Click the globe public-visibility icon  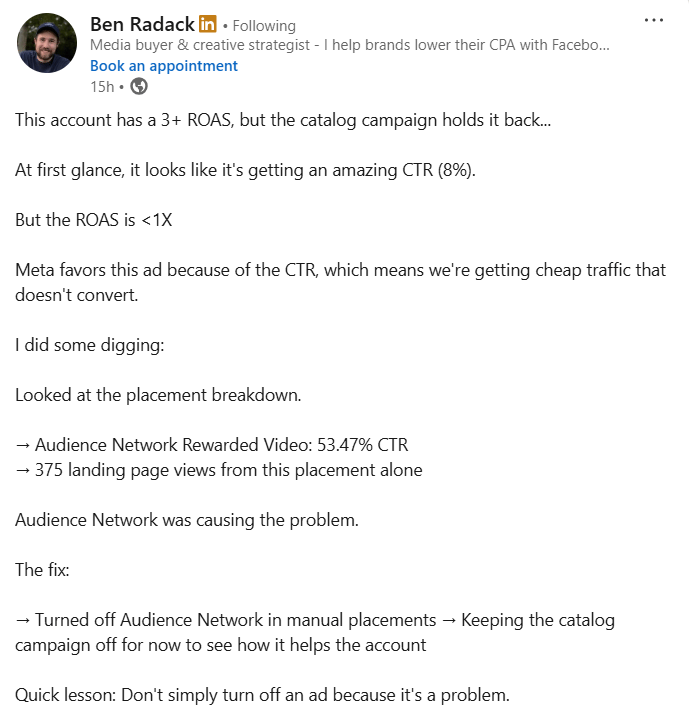click(139, 86)
